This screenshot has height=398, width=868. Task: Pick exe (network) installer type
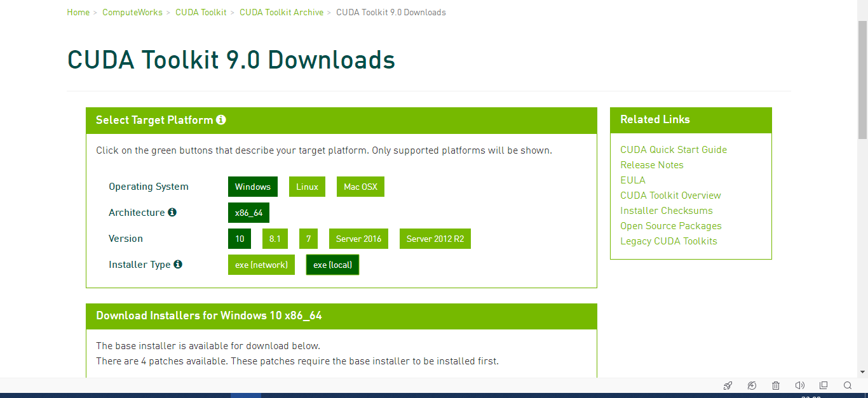click(x=261, y=265)
